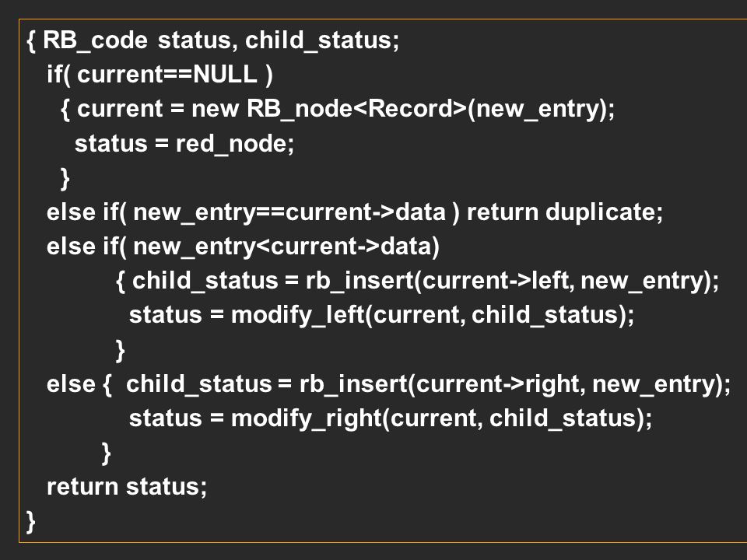The width and height of the screenshot is (747, 560).
Task: Click the 'RB_code' type name
Action: coord(95,40)
